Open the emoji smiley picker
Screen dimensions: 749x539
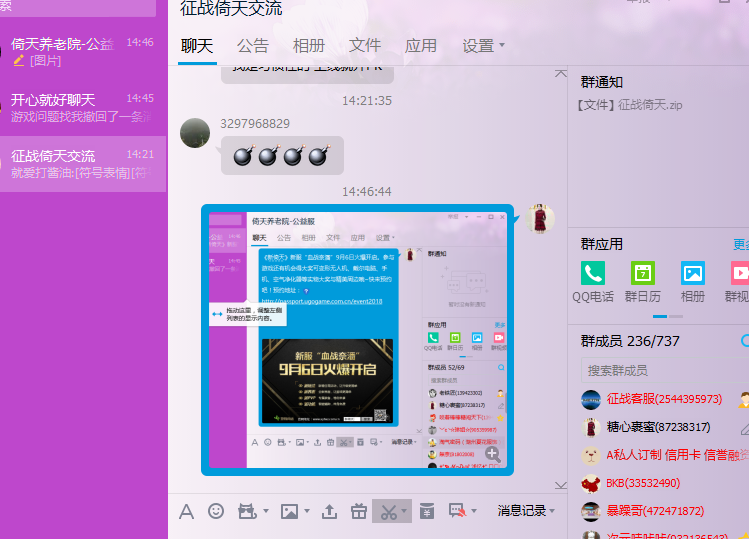click(x=216, y=511)
